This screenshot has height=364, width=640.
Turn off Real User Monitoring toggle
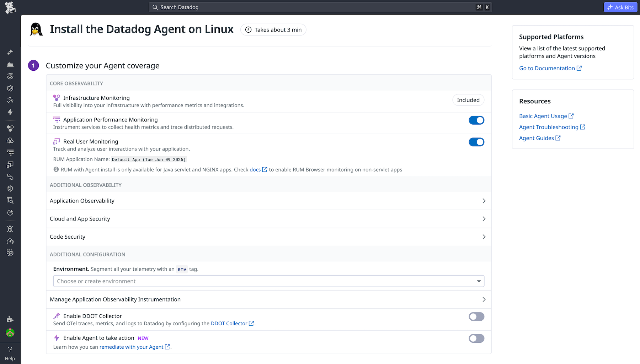[476, 142]
